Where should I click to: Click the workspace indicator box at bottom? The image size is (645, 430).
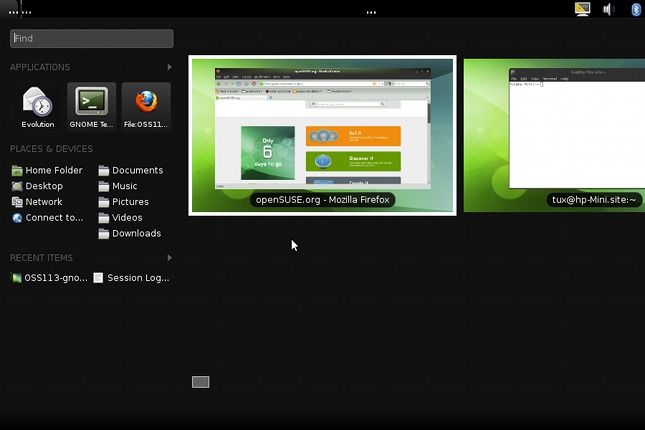200,382
